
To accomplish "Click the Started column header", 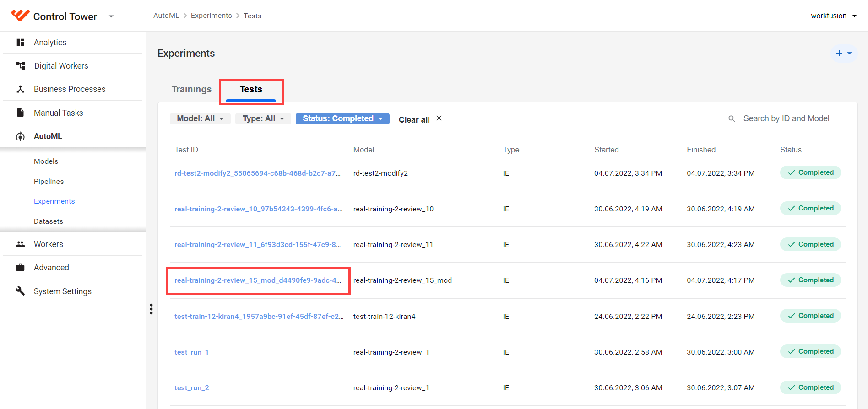I will [x=606, y=150].
